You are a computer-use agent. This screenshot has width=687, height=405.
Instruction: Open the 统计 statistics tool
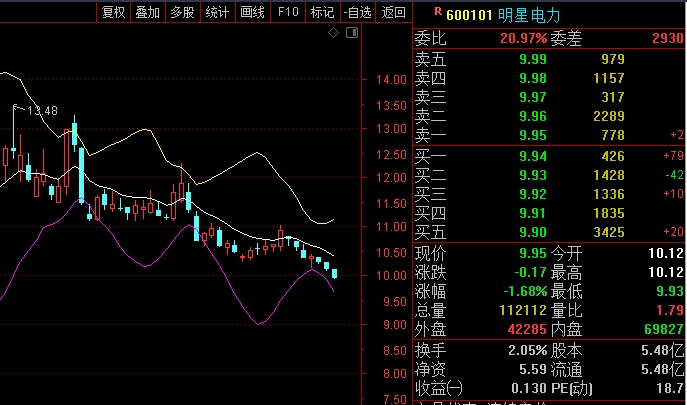(217, 12)
